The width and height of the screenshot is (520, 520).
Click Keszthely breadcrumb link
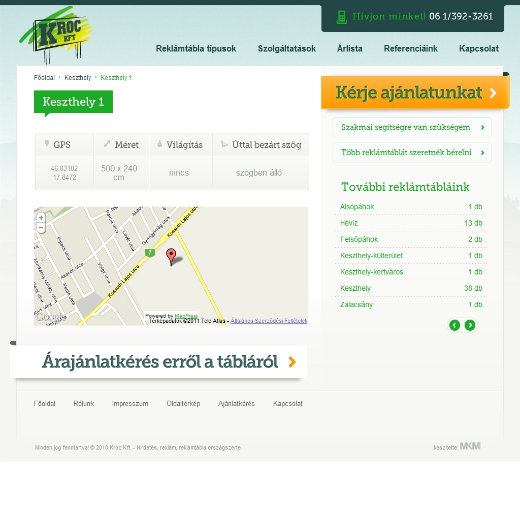pos(78,78)
